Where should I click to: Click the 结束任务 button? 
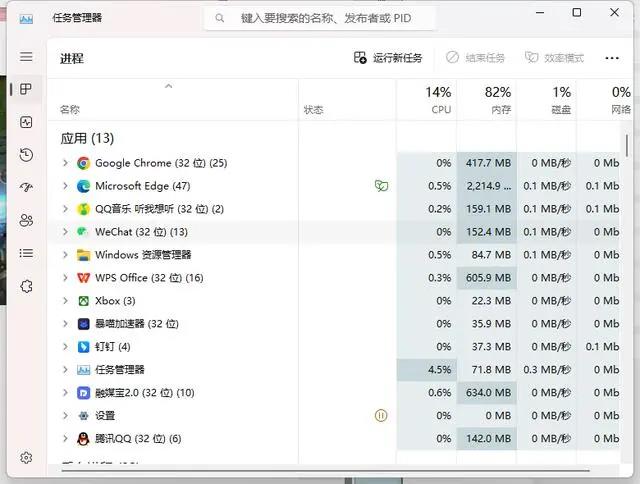[476, 58]
